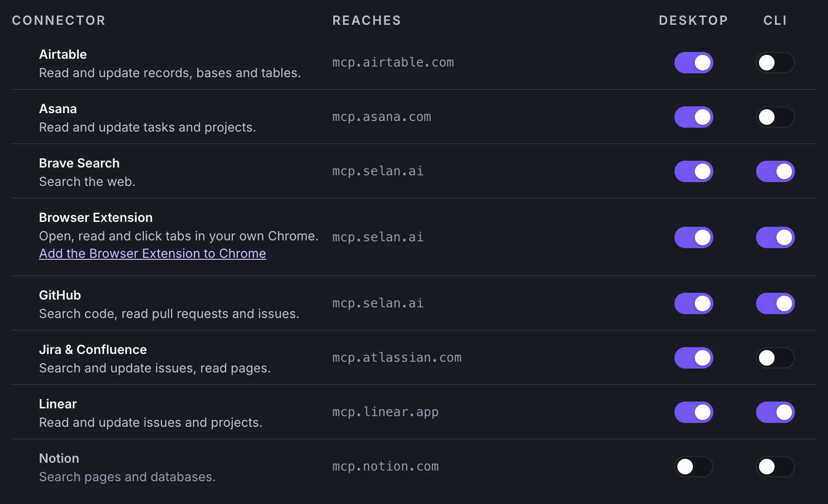The height and width of the screenshot is (504, 828).
Task: Click the mcp.atlassian.com address
Action: (397, 358)
